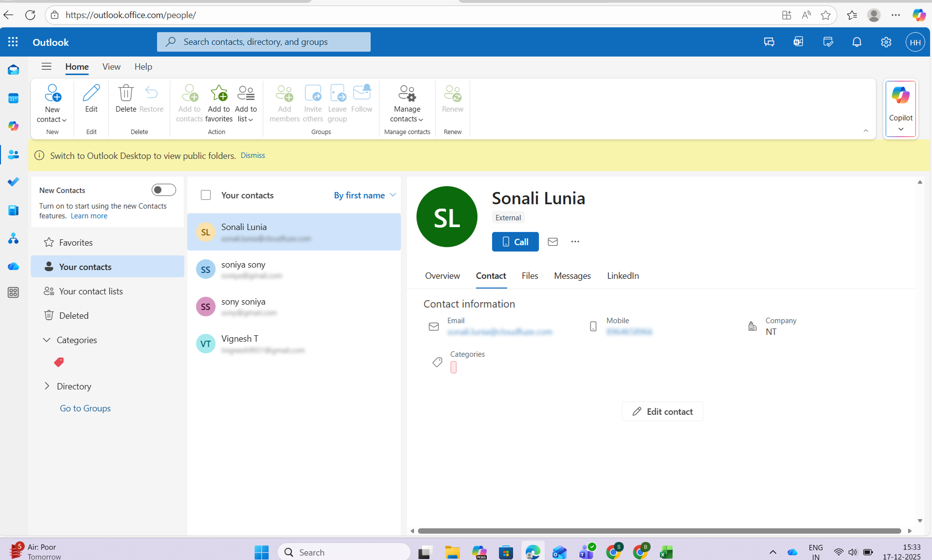Add Sonali Lunia to favorites
Image resolution: width=932 pixels, height=560 pixels.
218,102
